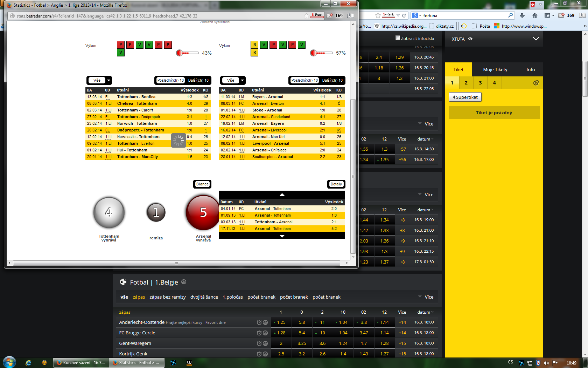This screenshot has height=368, width=588.
Task: Filter 1.Belgie by 1.poločas
Action: point(233,297)
